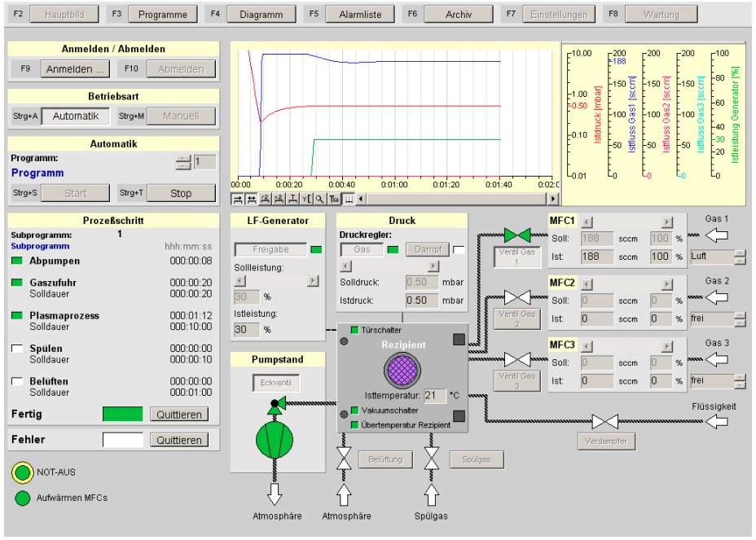This screenshot has height=540, width=756.
Task: Click the purple plasma window in Rezipient
Action: (x=402, y=371)
